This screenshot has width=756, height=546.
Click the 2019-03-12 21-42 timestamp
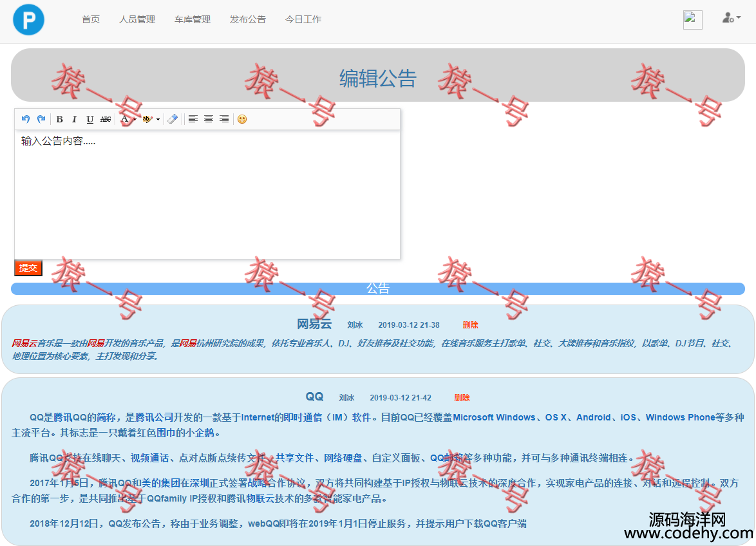click(401, 397)
